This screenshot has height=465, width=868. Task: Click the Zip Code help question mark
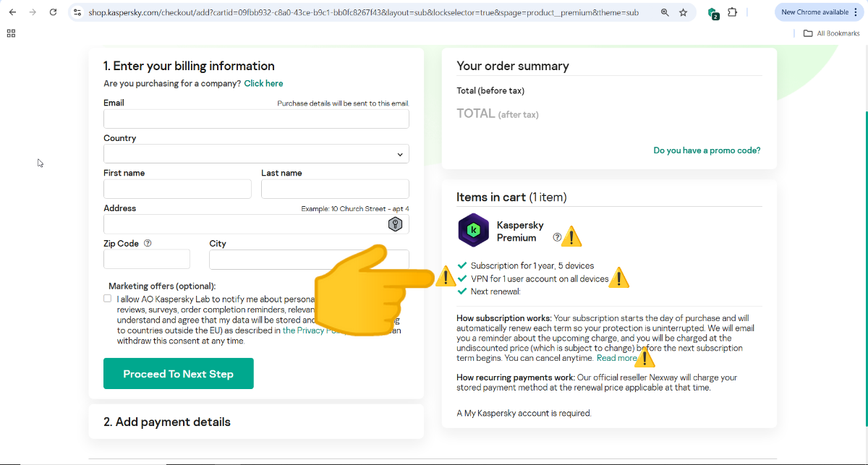tap(148, 244)
